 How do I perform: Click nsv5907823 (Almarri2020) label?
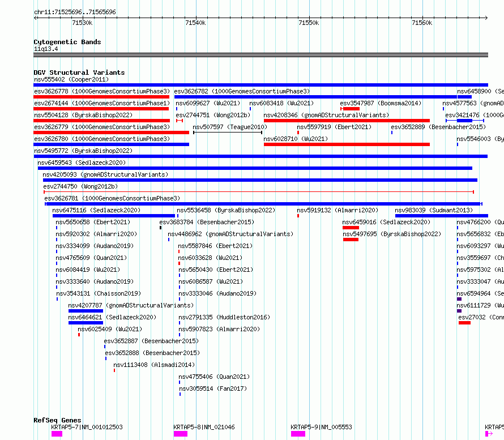(x=219, y=329)
